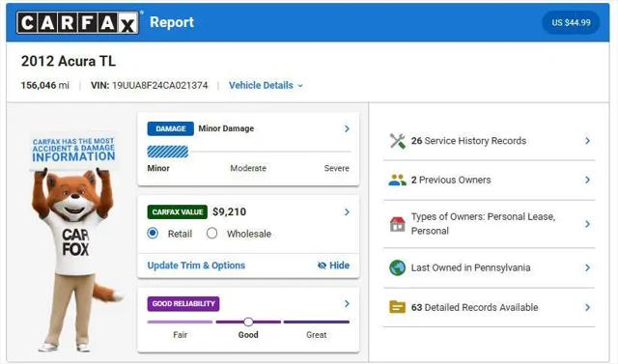Expand the Vehicle Details dropdown
The image size is (618, 364).
point(266,86)
